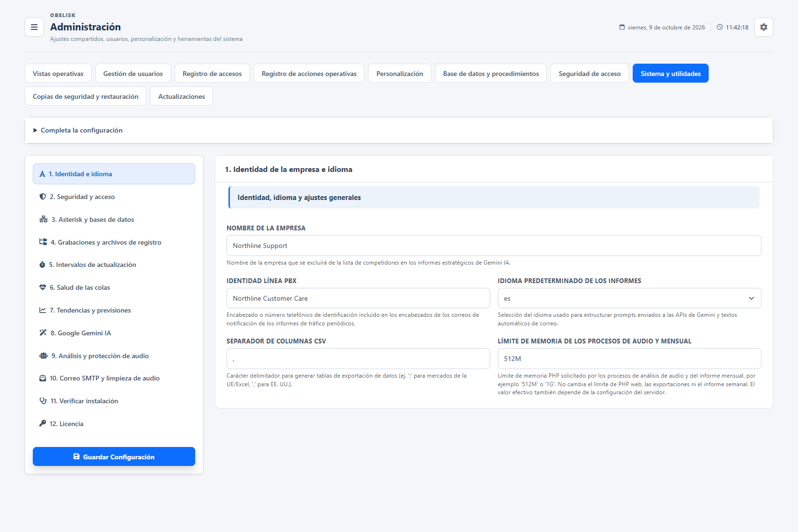
Task: Click the time text 11:42:18
Action: pyautogui.click(x=737, y=28)
